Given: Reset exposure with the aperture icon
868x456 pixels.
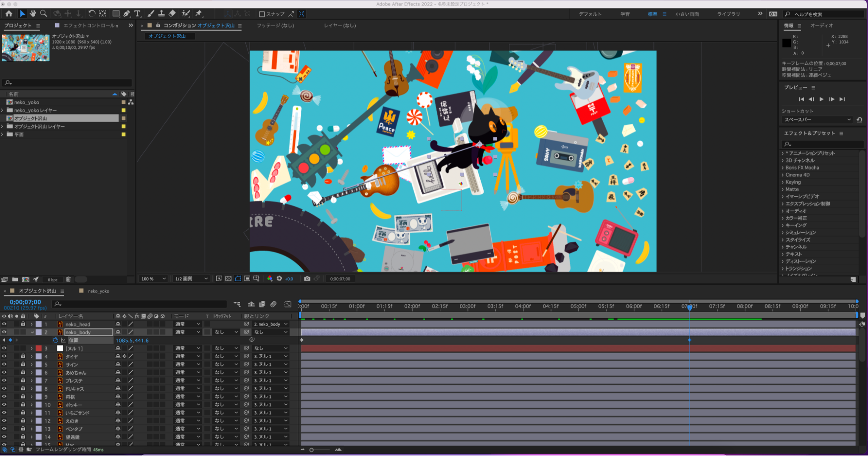Looking at the screenshot, I should (x=279, y=279).
